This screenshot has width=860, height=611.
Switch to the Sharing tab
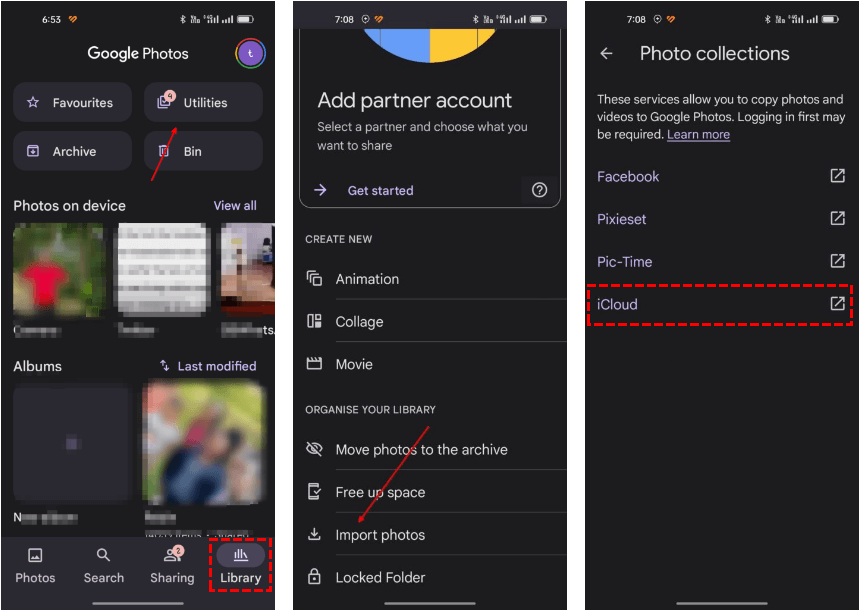[x=172, y=565]
